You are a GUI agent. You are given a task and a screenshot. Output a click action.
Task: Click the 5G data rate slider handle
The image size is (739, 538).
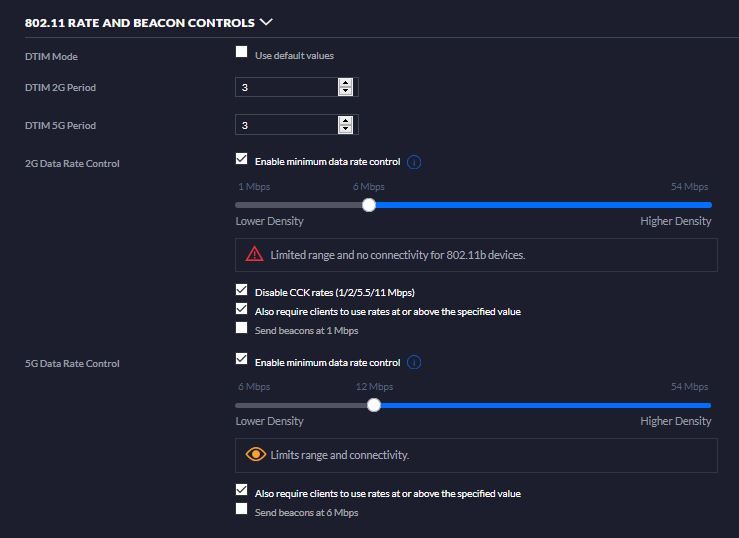374,405
